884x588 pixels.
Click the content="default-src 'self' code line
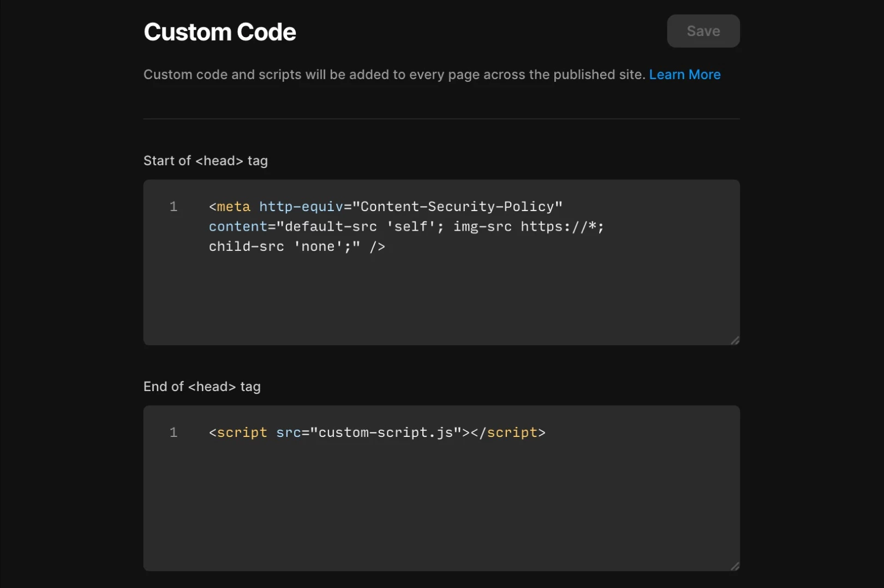(x=407, y=226)
